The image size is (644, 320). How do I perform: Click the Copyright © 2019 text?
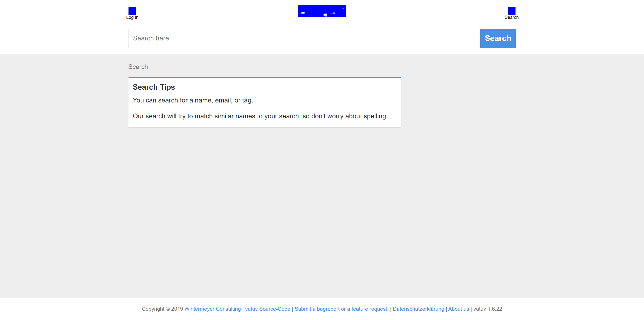tap(162, 309)
